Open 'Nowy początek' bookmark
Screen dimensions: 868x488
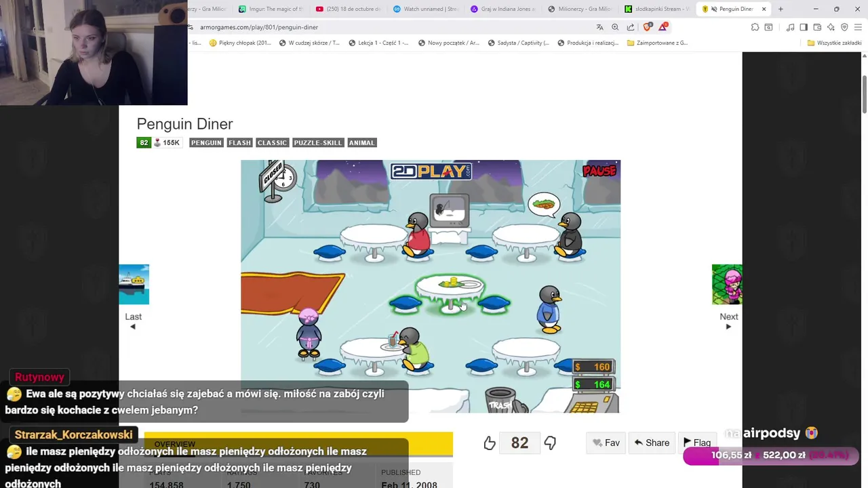tap(448, 43)
